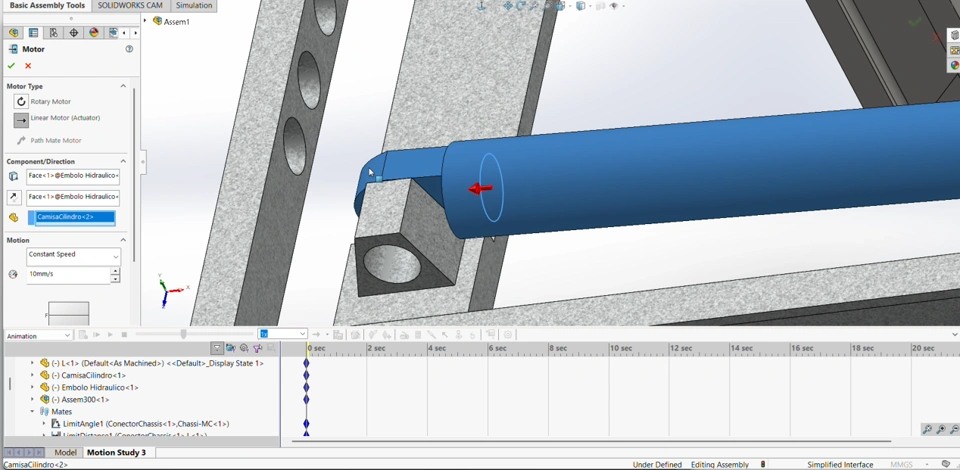Open Appearances color ball in task pane
This screenshot has width=960, height=470.
tap(955, 65)
